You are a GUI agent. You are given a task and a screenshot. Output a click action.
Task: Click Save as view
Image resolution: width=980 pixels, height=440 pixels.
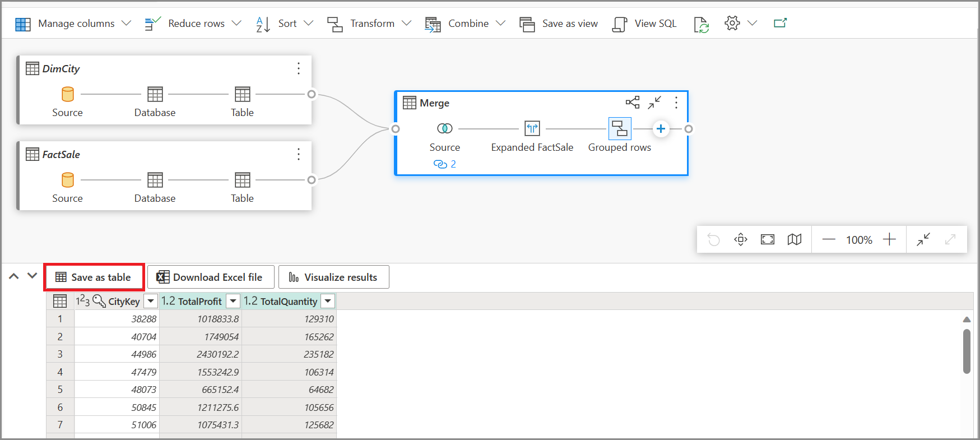coord(559,24)
